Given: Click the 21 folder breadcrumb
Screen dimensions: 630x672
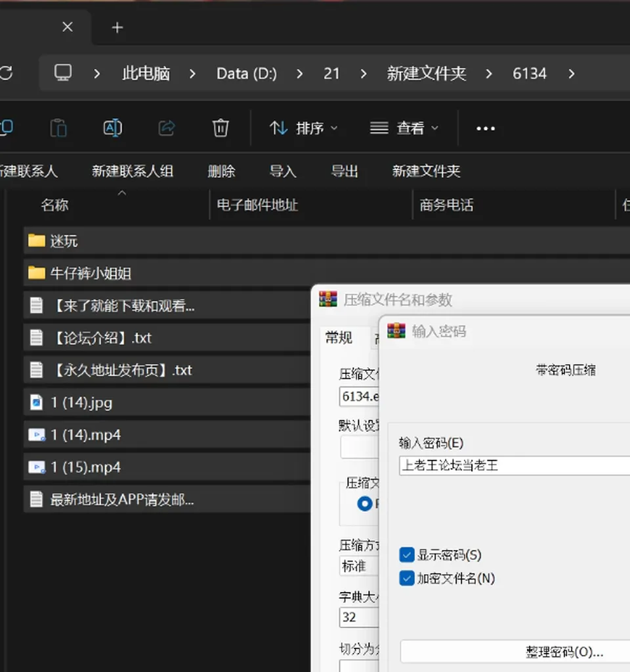Looking at the screenshot, I should click(x=331, y=73).
